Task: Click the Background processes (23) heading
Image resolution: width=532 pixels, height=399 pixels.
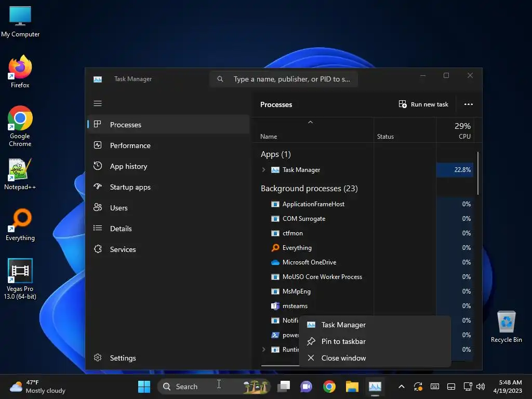Action: (309, 188)
